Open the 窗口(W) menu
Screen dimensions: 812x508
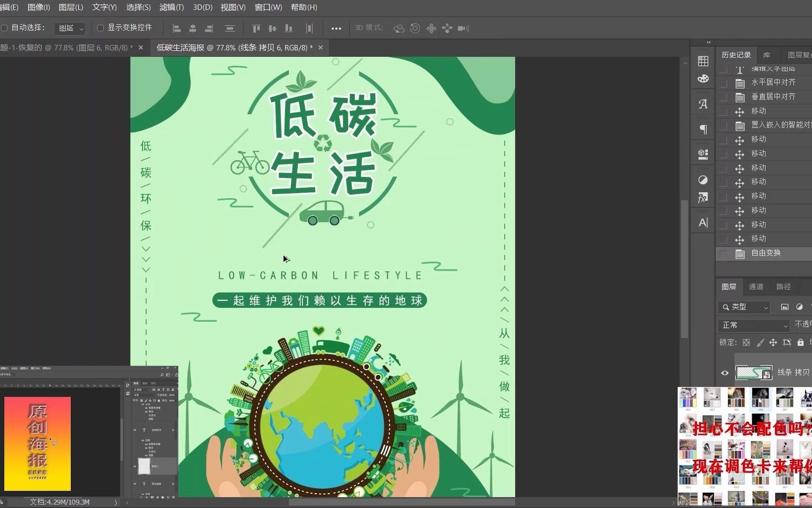click(268, 7)
